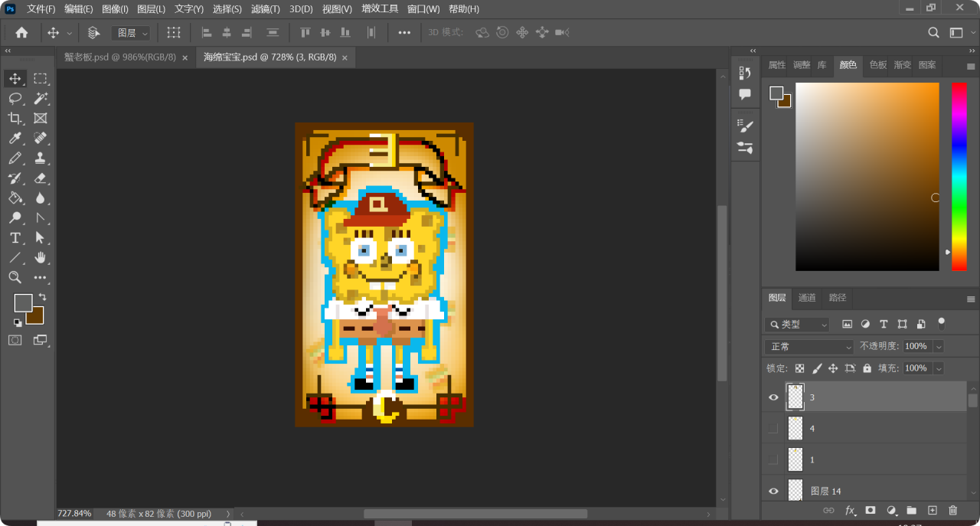Select the Clone Stamp tool
Image resolution: width=980 pixels, height=526 pixels.
tap(41, 158)
